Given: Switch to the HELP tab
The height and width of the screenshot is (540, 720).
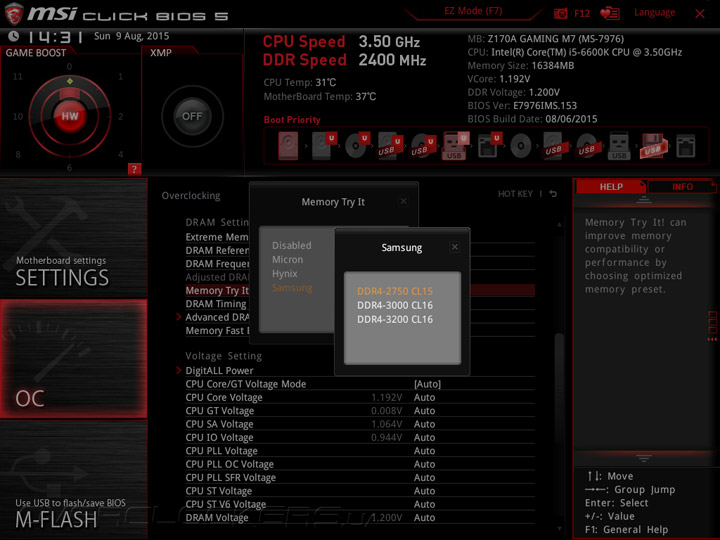Looking at the screenshot, I should [x=611, y=186].
